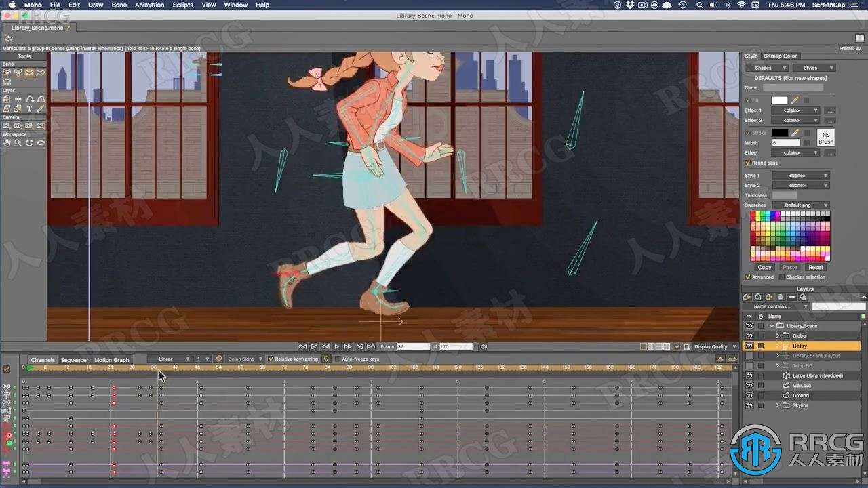Select the Text 'T' layer tool
Viewport: 868px width, 488px height.
[29, 108]
